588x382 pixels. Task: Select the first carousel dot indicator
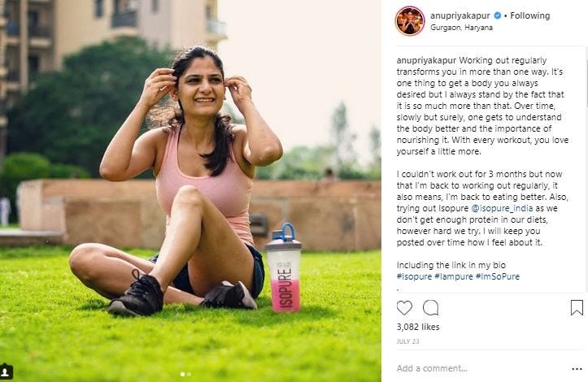(183, 374)
